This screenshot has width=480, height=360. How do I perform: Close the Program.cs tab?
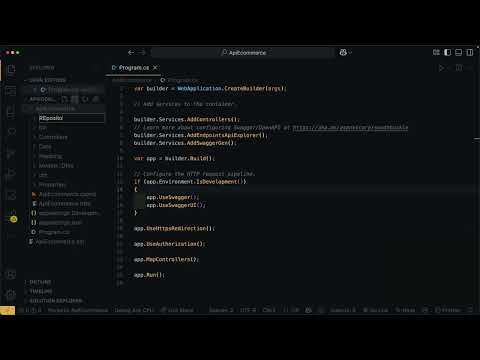(155, 68)
